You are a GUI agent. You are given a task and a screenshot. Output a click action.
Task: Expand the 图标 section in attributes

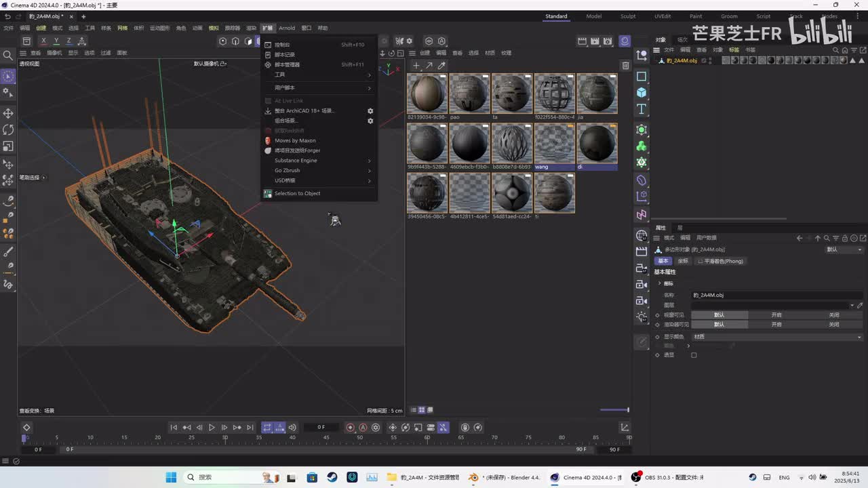tap(660, 283)
